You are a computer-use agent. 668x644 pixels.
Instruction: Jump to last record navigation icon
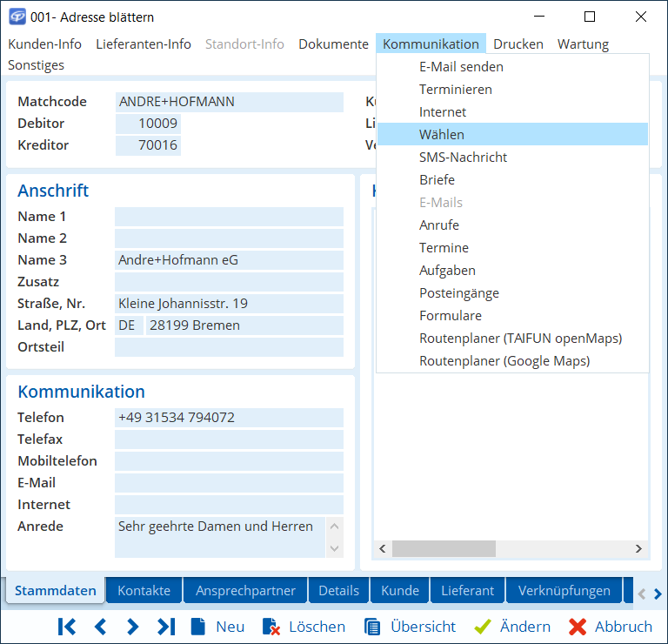[166, 627]
